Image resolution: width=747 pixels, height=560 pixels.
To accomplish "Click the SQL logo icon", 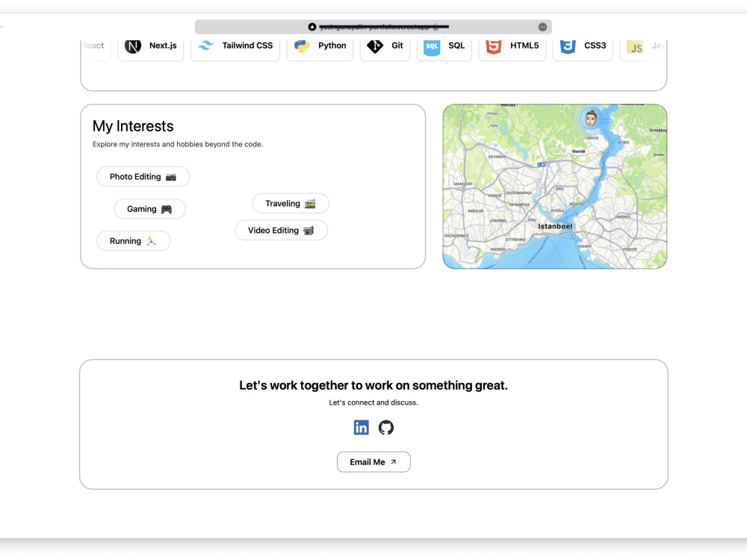I will pos(432,46).
